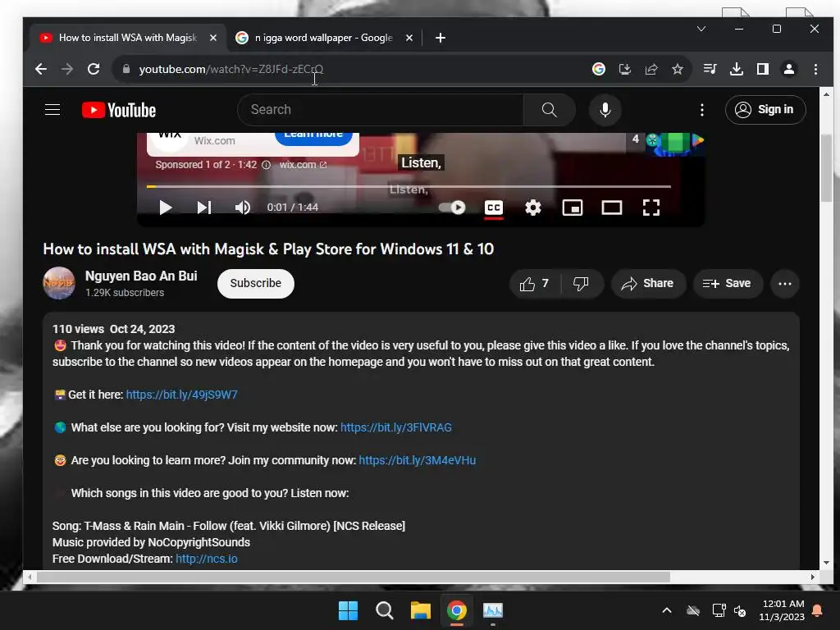This screenshot has width=840, height=630.
Task: Play the video
Action: pyautogui.click(x=166, y=208)
